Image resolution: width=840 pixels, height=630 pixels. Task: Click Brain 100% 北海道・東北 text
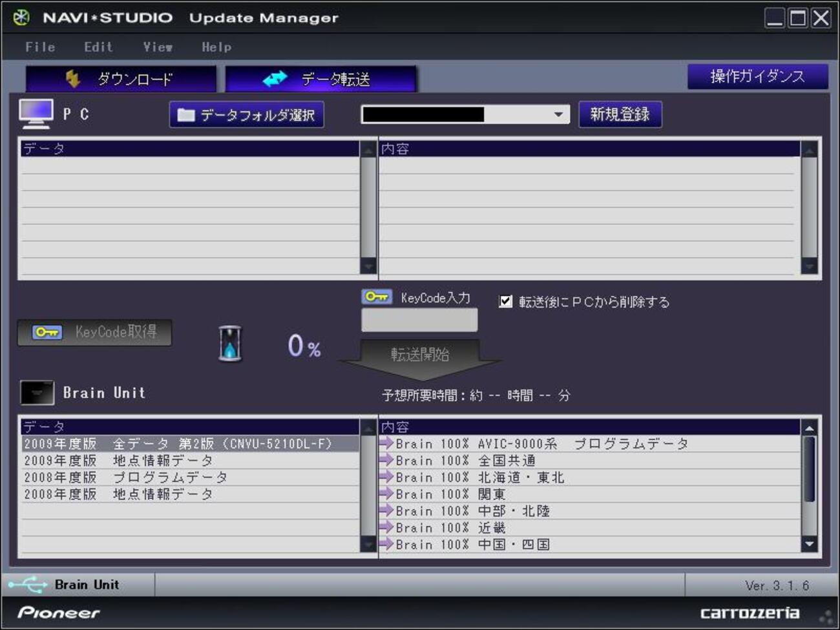pos(480,478)
